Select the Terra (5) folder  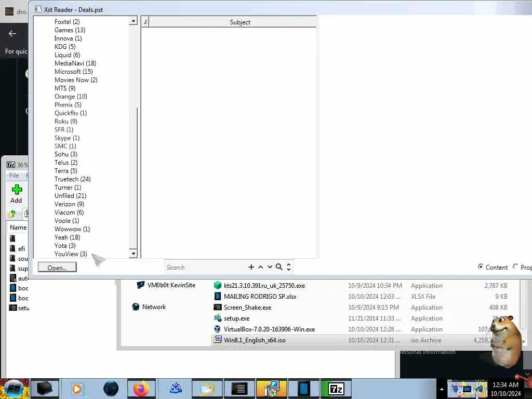pyautogui.click(x=66, y=170)
